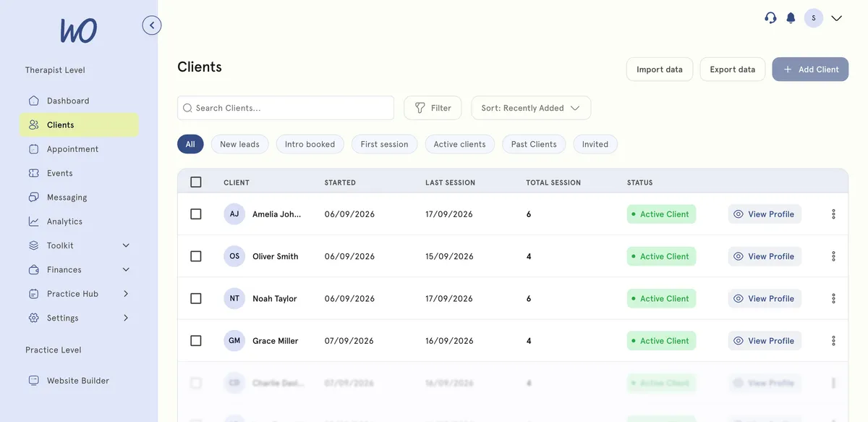Image resolution: width=868 pixels, height=422 pixels.
Task: Click the Export data button
Action: [733, 69]
